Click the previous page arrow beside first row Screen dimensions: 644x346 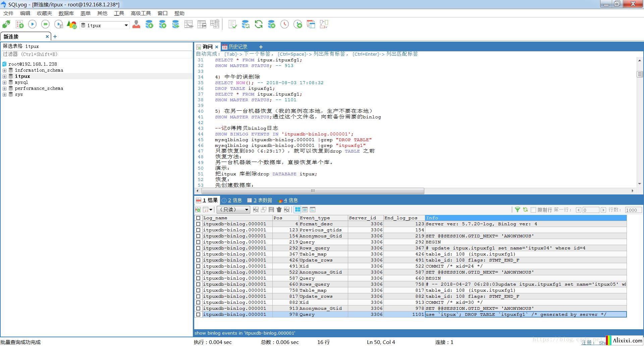(x=578, y=210)
